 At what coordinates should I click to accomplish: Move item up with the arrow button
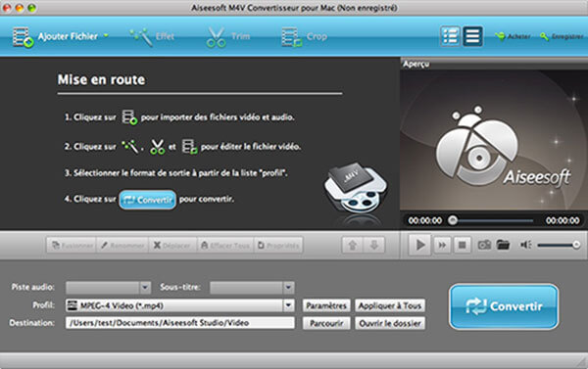352,246
